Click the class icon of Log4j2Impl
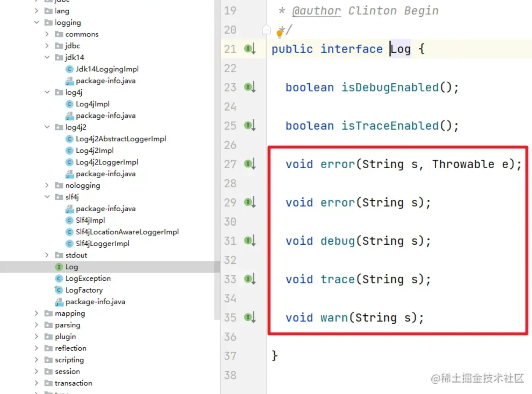The width and height of the screenshot is (532, 394). pos(69,150)
